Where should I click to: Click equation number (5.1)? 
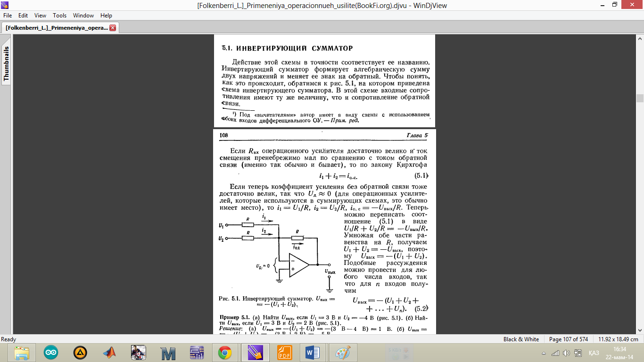coord(421,176)
